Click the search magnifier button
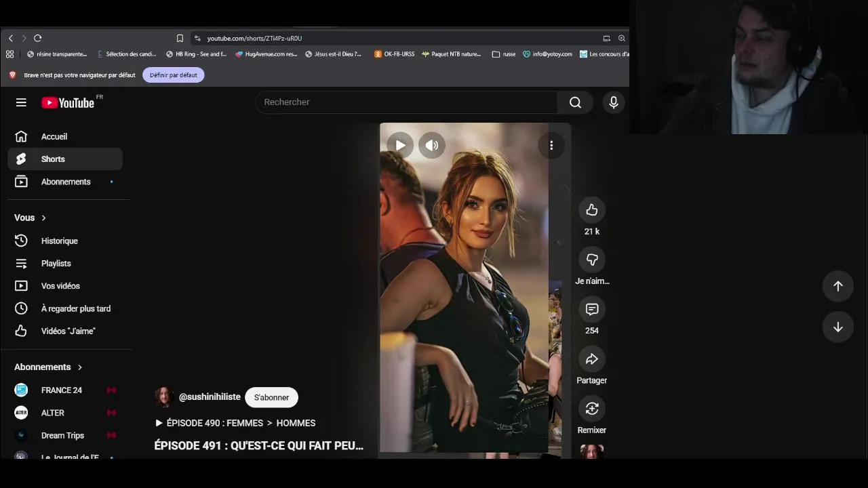 575,102
